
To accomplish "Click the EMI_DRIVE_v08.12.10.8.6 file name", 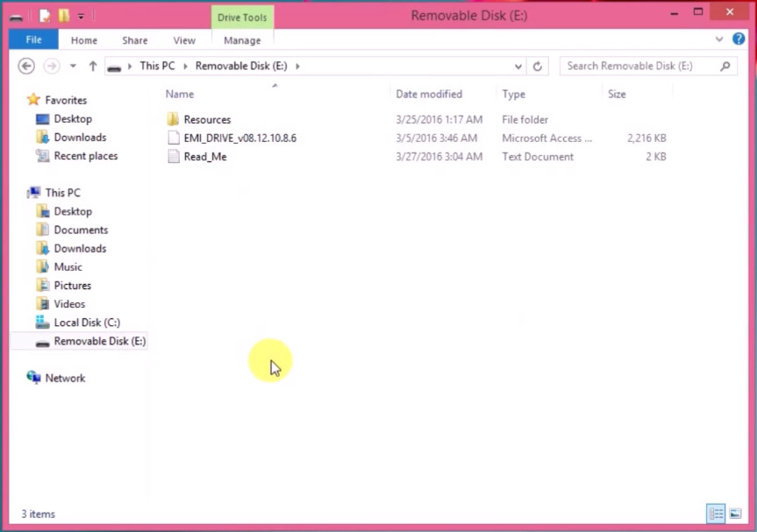I will pyautogui.click(x=240, y=138).
